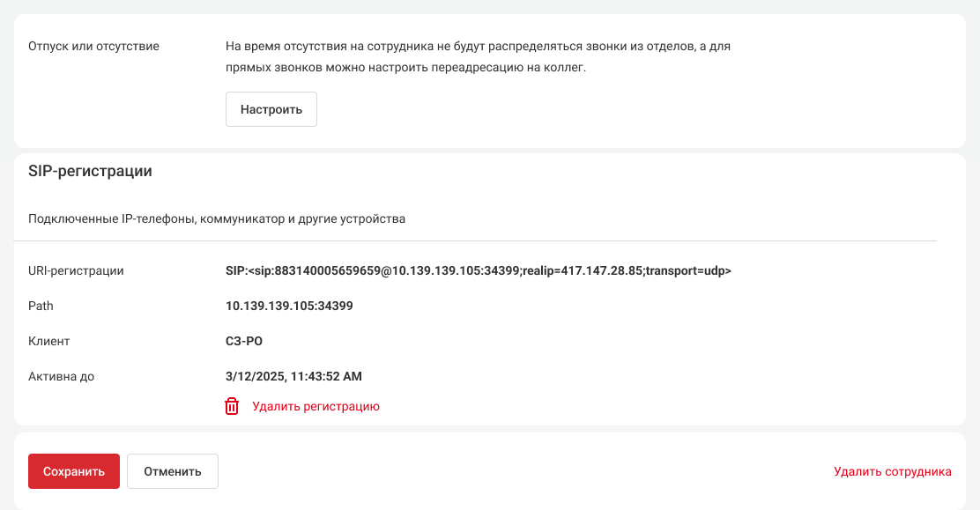Click the Path field label
Image resolution: width=980 pixels, height=510 pixels.
click(41, 306)
